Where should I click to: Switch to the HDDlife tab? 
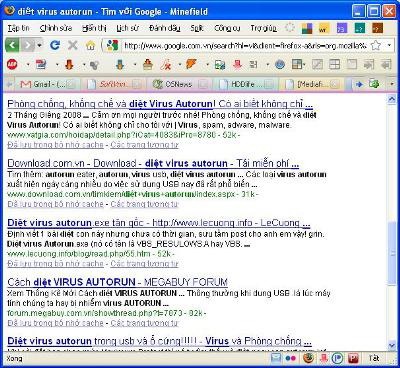245,84
